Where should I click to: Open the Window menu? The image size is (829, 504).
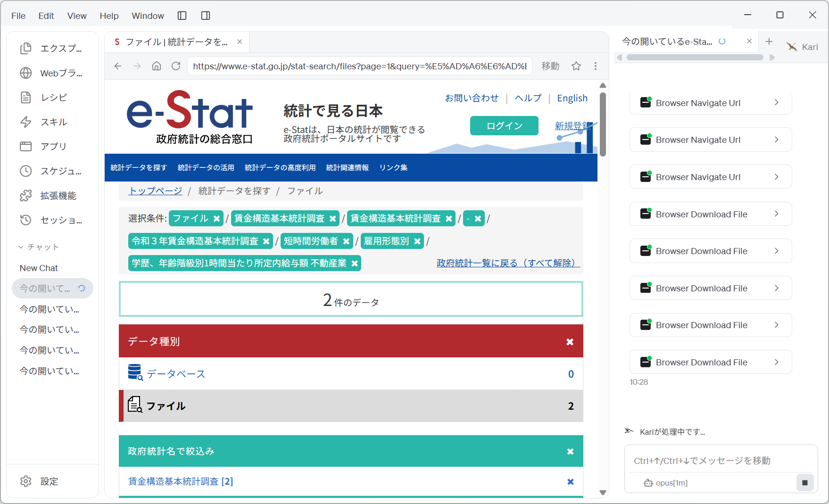[x=148, y=16]
